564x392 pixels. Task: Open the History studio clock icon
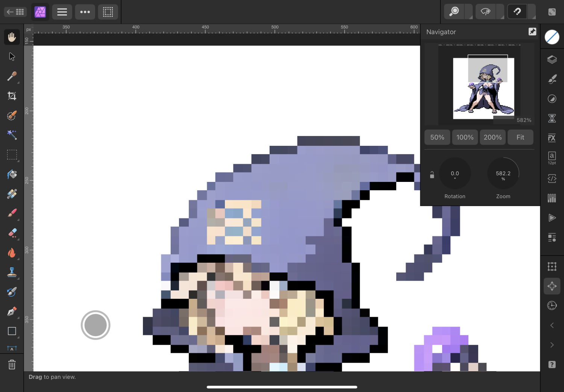tap(552, 306)
